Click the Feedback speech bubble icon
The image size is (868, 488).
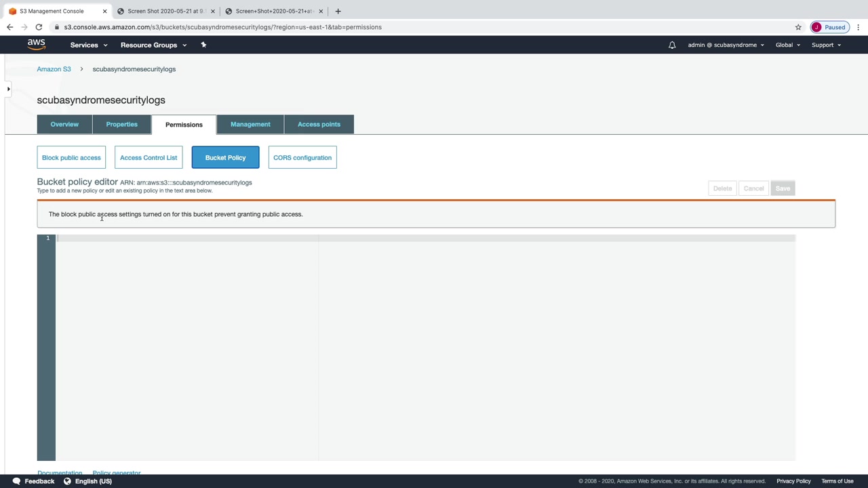point(16,481)
